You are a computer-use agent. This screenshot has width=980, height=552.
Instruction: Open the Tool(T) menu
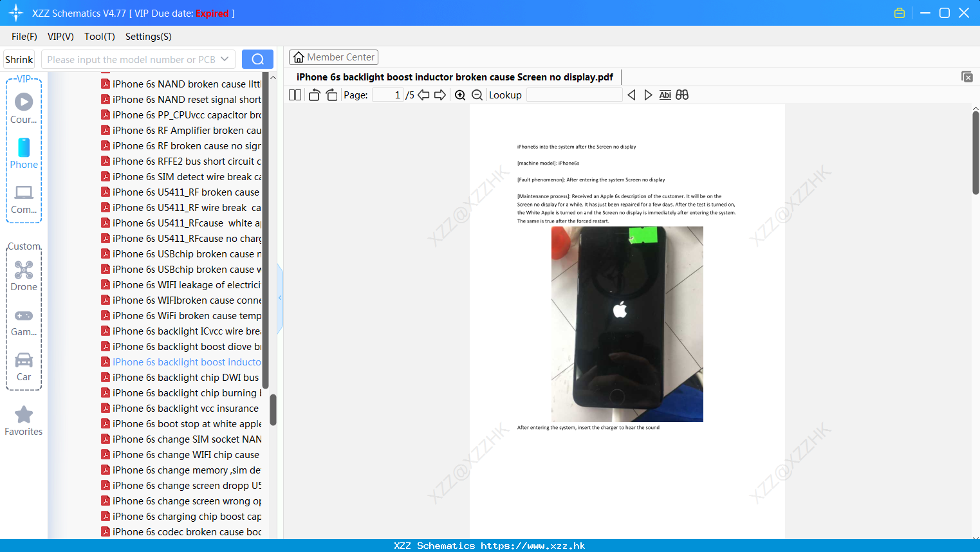pos(100,37)
